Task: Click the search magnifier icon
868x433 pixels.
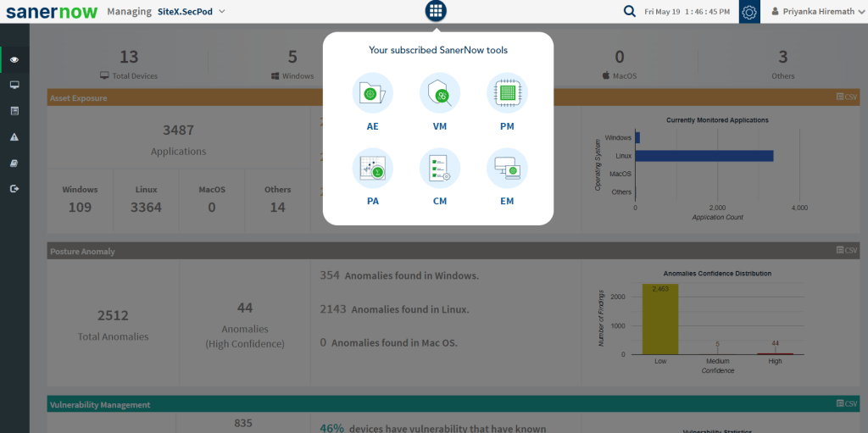Action: point(630,11)
